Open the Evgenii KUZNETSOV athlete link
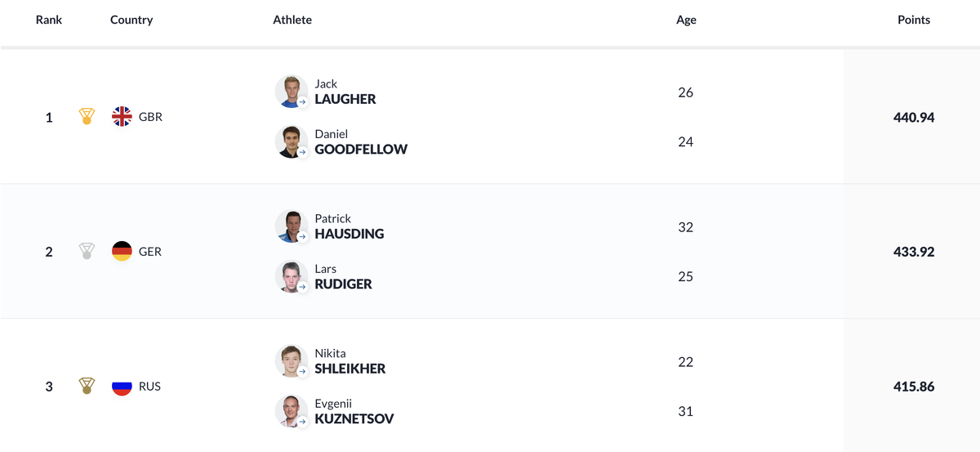 coord(354,411)
